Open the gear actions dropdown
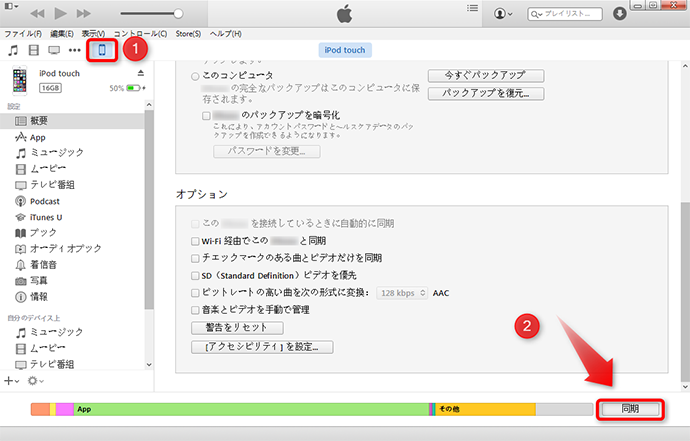Image resolution: width=690 pixels, height=441 pixels. 35,381
